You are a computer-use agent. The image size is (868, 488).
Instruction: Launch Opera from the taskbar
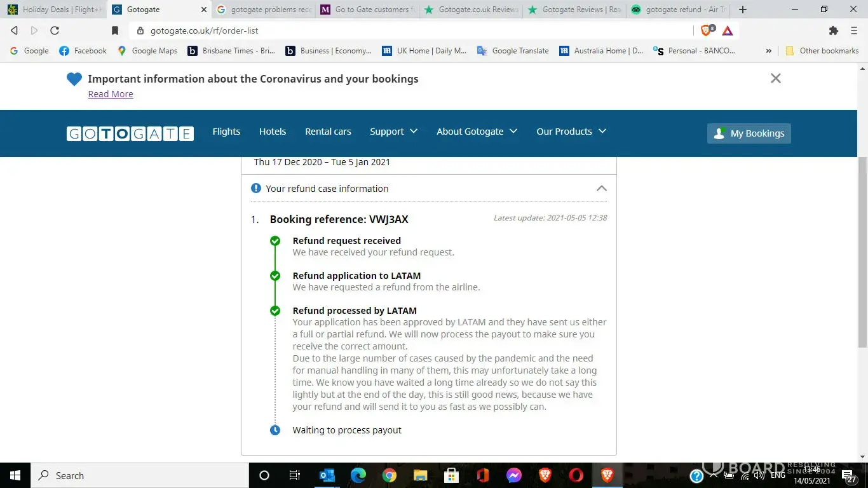pos(576,475)
